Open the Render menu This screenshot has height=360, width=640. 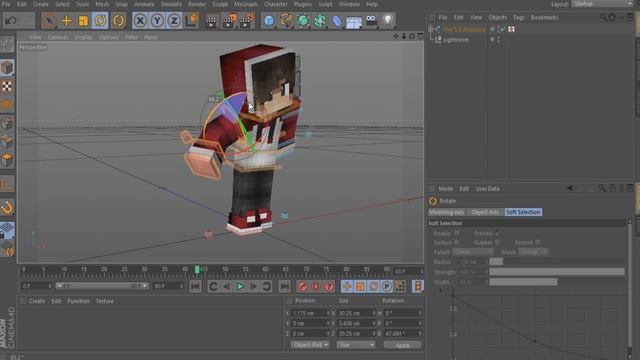point(197,4)
